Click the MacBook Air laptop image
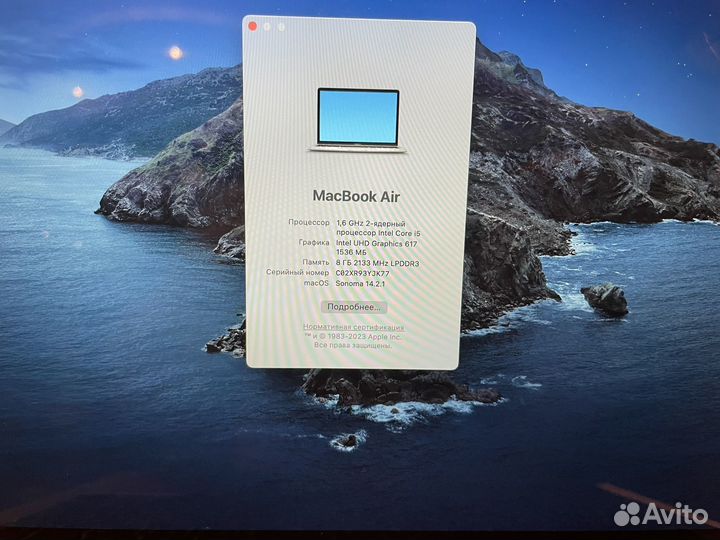Screen dimensions: 720x540 [358, 120]
